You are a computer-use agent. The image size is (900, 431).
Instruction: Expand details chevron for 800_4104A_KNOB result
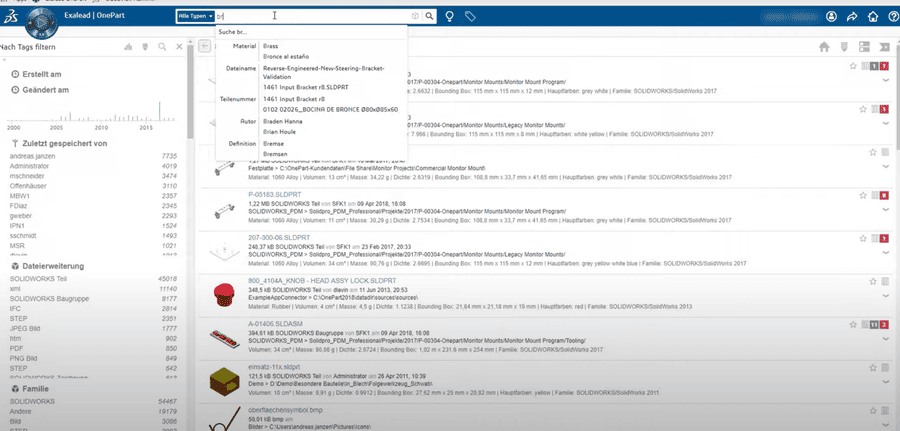point(886,297)
